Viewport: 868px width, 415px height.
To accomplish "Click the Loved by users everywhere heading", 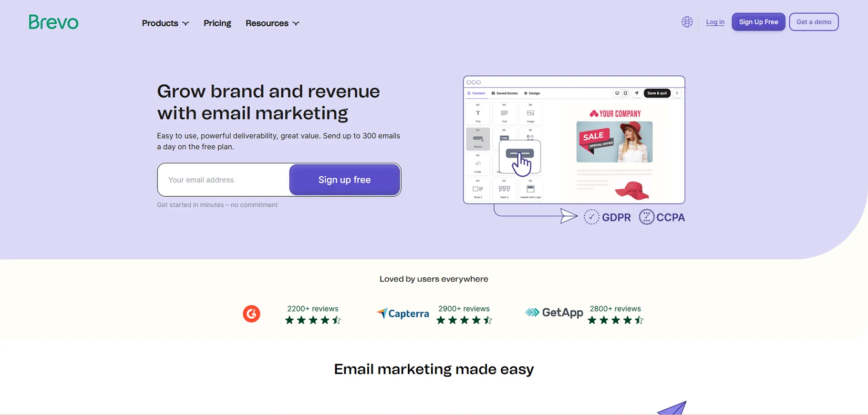I will point(434,279).
